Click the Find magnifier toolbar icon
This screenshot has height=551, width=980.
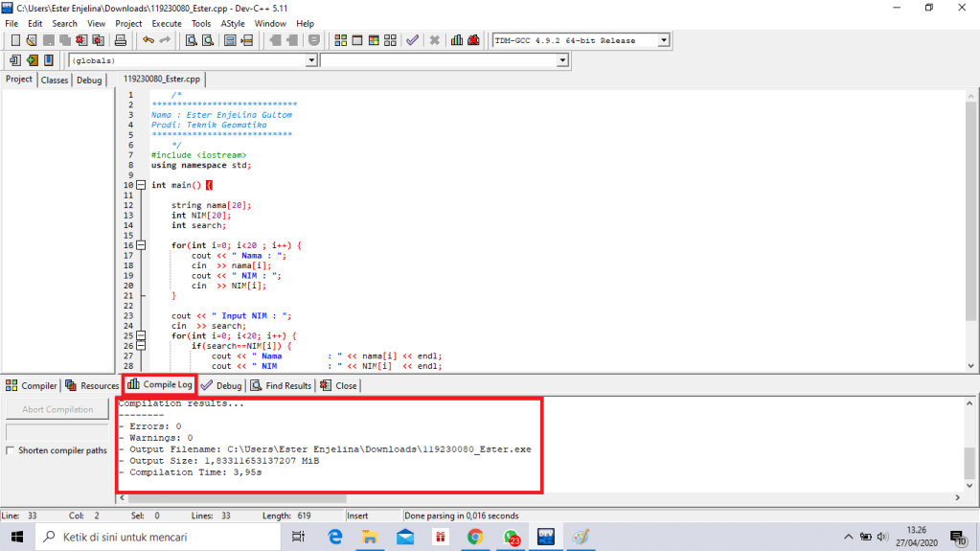click(x=192, y=40)
